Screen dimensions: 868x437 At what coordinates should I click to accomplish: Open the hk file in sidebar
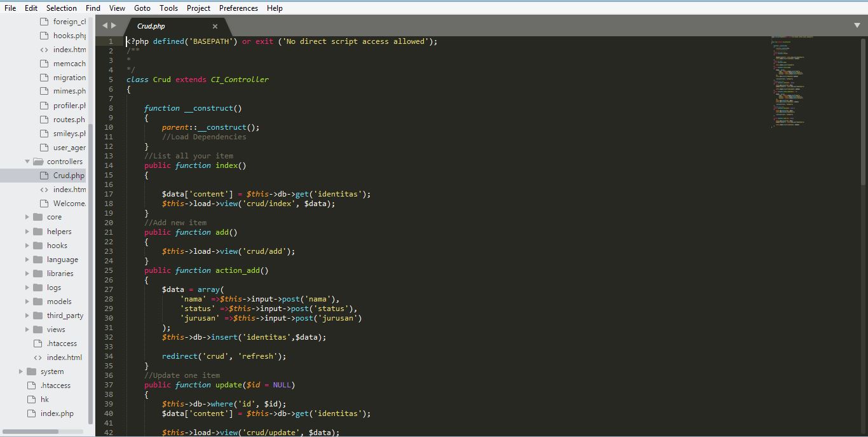44,399
